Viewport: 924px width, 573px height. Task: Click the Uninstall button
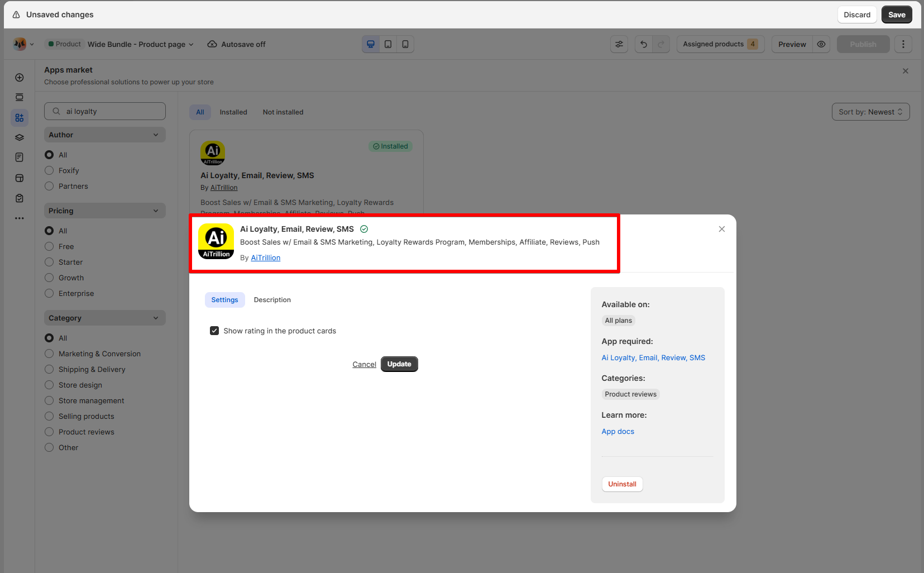(622, 484)
